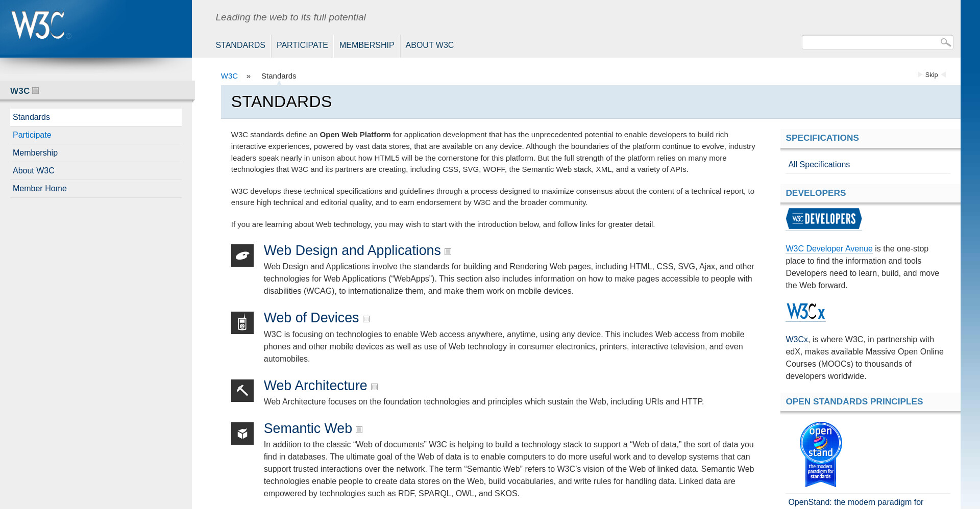The image size is (980, 509).
Task: Open the Semantic Web heading
Action: click(308, 428)
